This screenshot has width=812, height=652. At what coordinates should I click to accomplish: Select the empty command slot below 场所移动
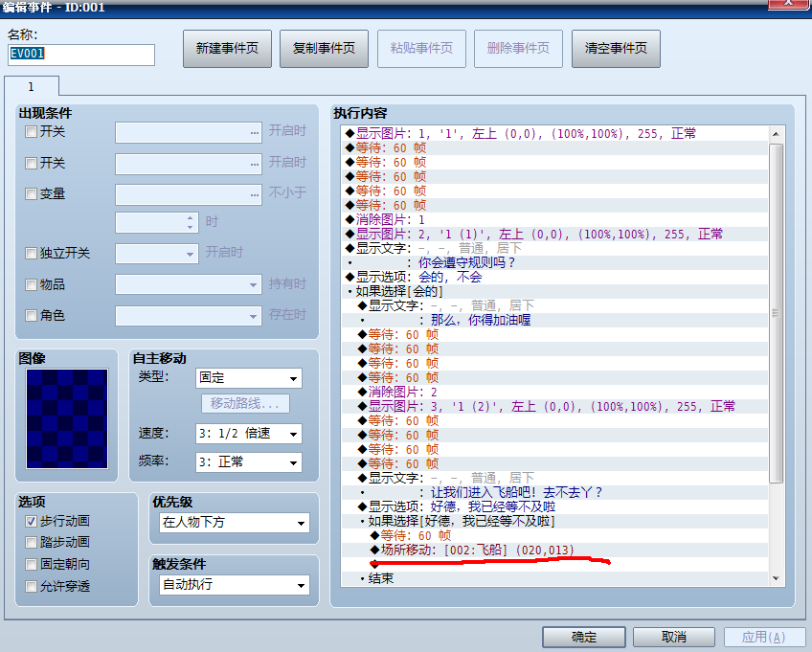pyautogui.click(x=555, y=565)
